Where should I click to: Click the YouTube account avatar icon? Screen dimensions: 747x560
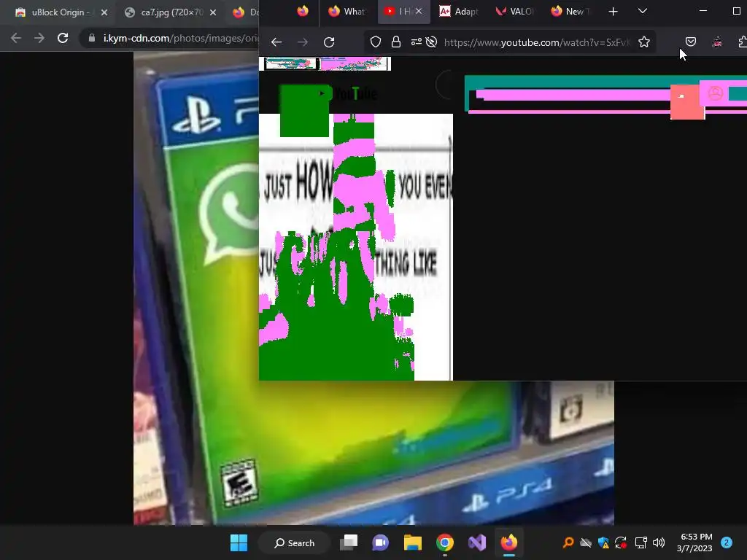click(715, 93)
